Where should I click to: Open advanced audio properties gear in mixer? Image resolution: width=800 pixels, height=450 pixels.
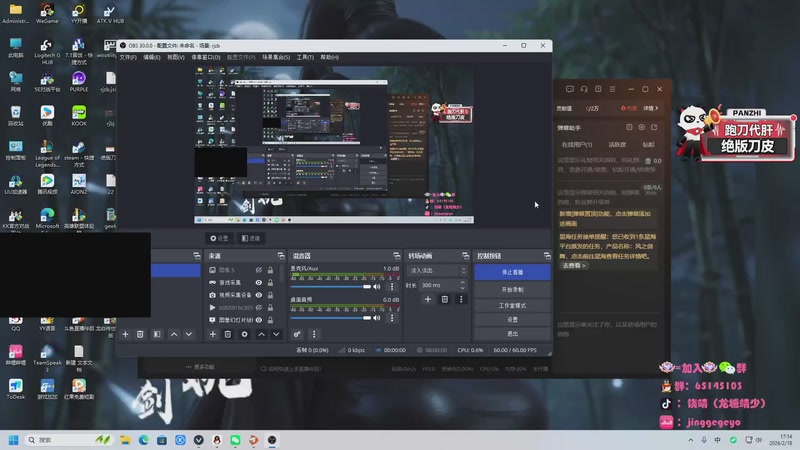click(x=297, y=334)
